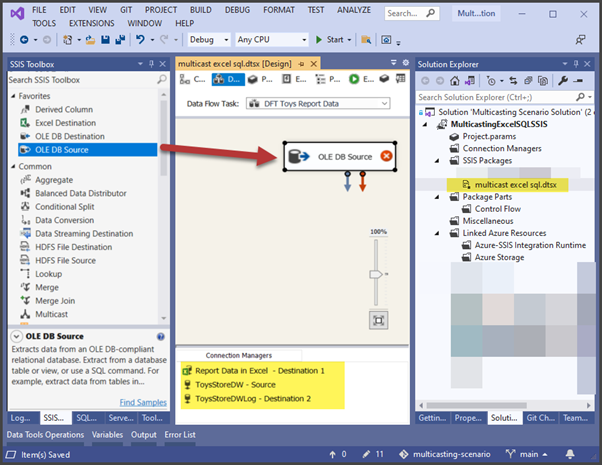
Task: Open the Data Flow Task dropdown
Action: pos(318,104)
